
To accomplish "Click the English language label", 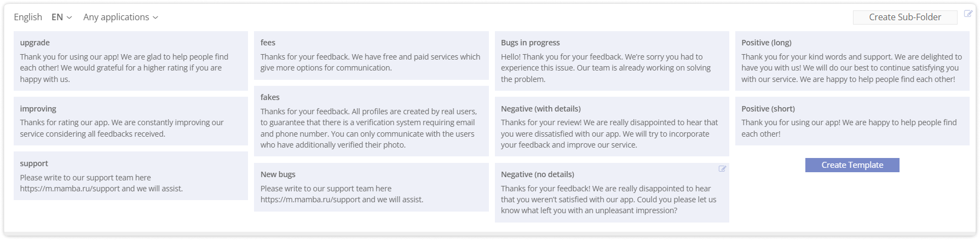I will [28, 17].
